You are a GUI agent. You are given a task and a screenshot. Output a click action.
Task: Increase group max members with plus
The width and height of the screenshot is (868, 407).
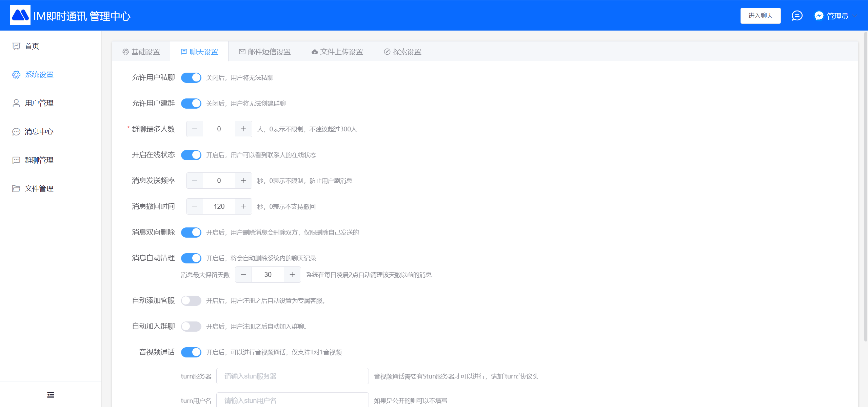(x=243, y=129)
